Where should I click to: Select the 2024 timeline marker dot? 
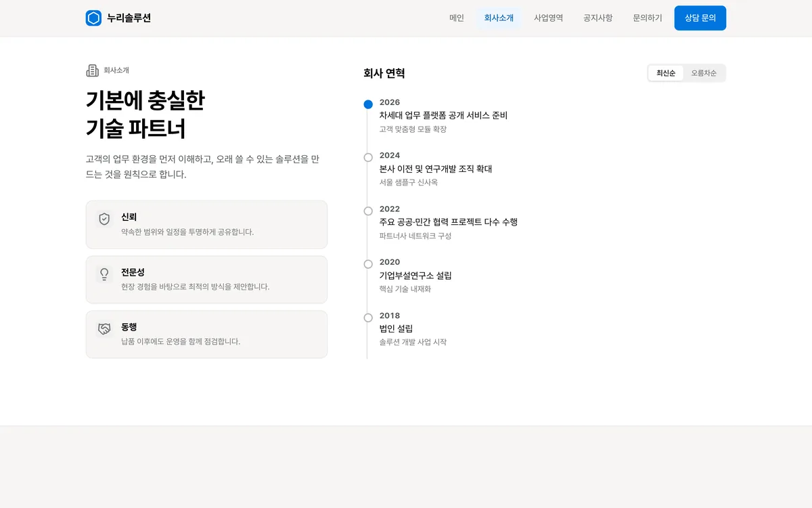click(x=368, y=158)
